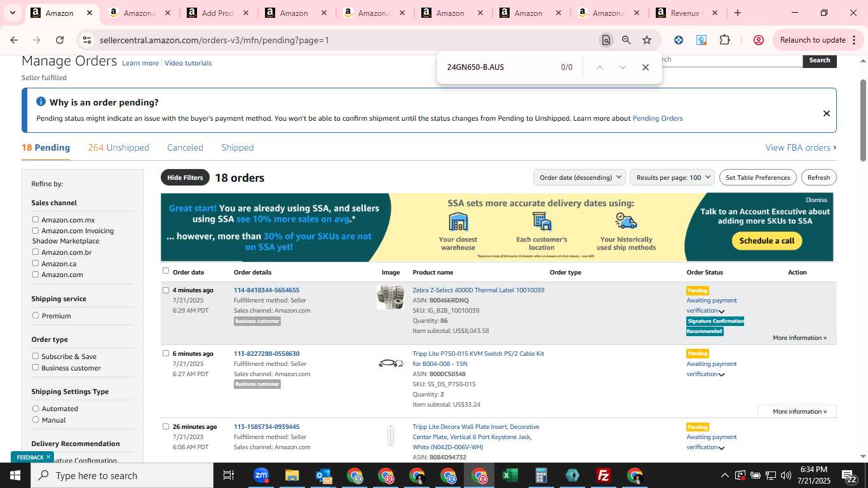Viewport: 868px width, 488px height.
Task: Dismiss the 'Why is an order pending' notice
Action: tap(827, 114)
